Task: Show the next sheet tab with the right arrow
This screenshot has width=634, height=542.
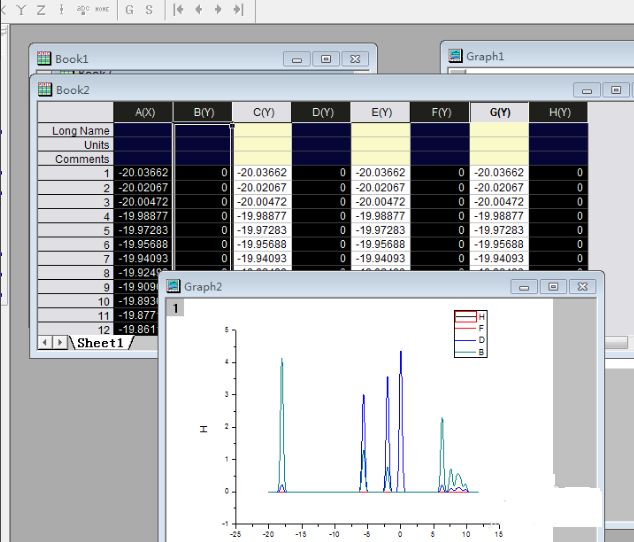Action: [x=59, y=343]
